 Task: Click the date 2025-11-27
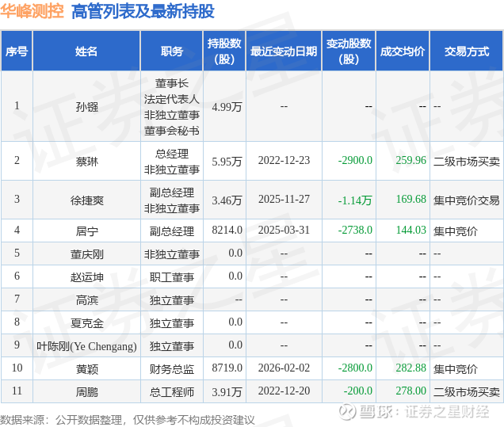[x=284, y=199]
